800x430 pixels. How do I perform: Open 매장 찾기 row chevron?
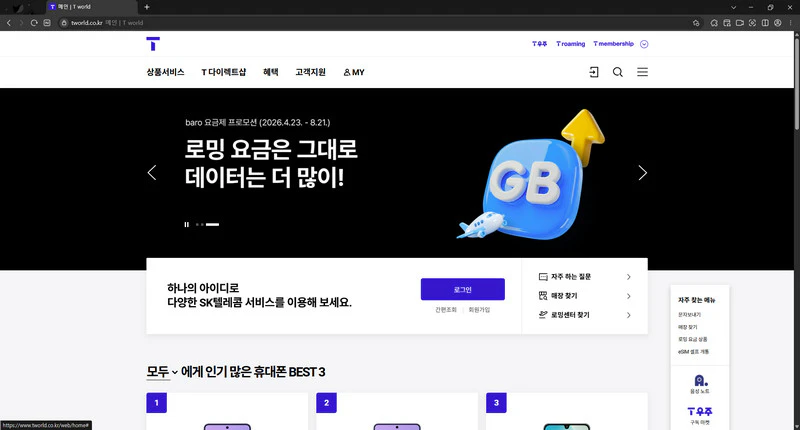pyautogui.click(x=629, y=296)
